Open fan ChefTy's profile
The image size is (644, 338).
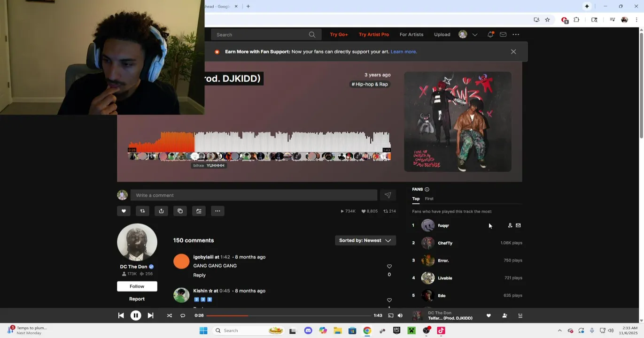pos(445,243)
